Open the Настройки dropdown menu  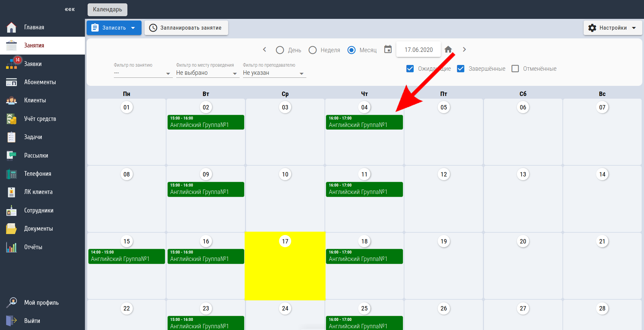pos(613,28)
